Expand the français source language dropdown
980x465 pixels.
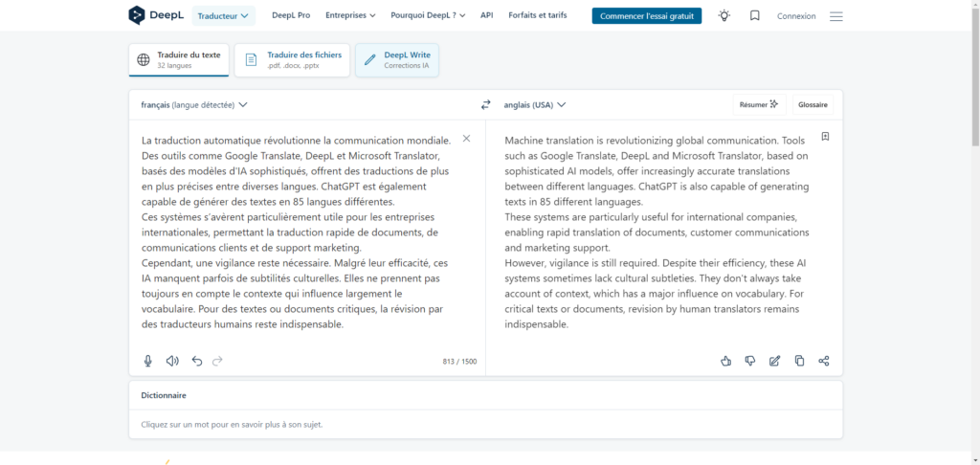pos(193,105)
